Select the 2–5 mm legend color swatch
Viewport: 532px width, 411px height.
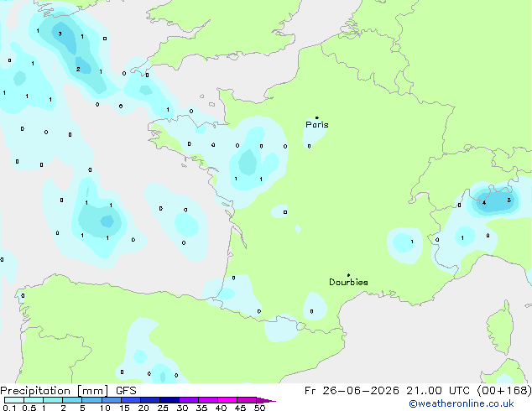pyautogui.click(x=72, y=400)
